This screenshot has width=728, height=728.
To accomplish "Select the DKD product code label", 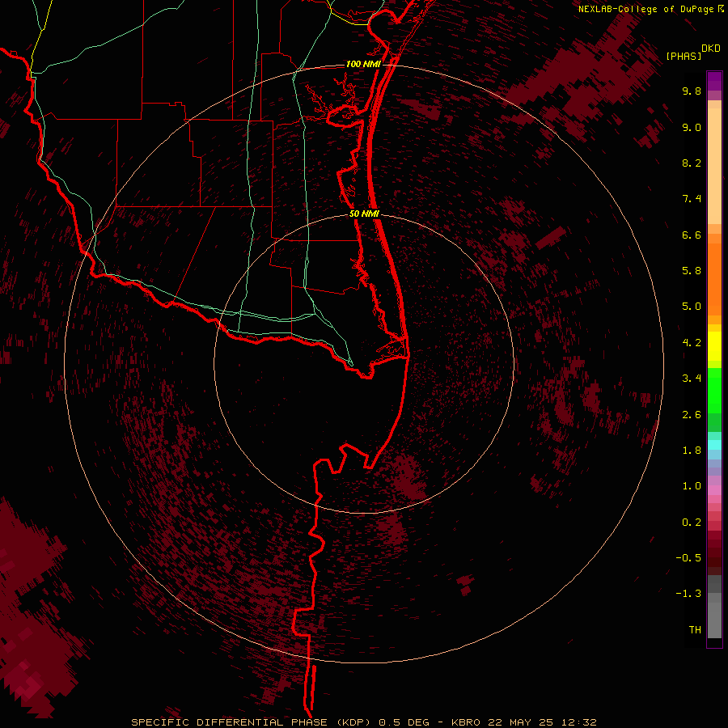I will click(711, 49).
